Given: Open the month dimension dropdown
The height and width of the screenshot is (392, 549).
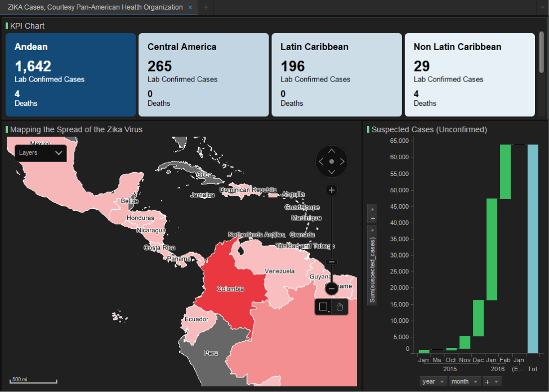Looking at the screenshot, I should click(x=465, y=381).
